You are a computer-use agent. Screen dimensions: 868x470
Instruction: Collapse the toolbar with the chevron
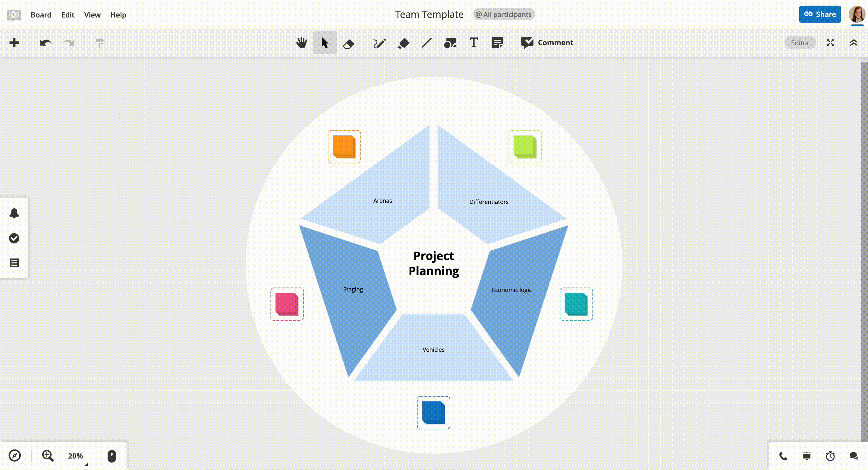(854, 43)
